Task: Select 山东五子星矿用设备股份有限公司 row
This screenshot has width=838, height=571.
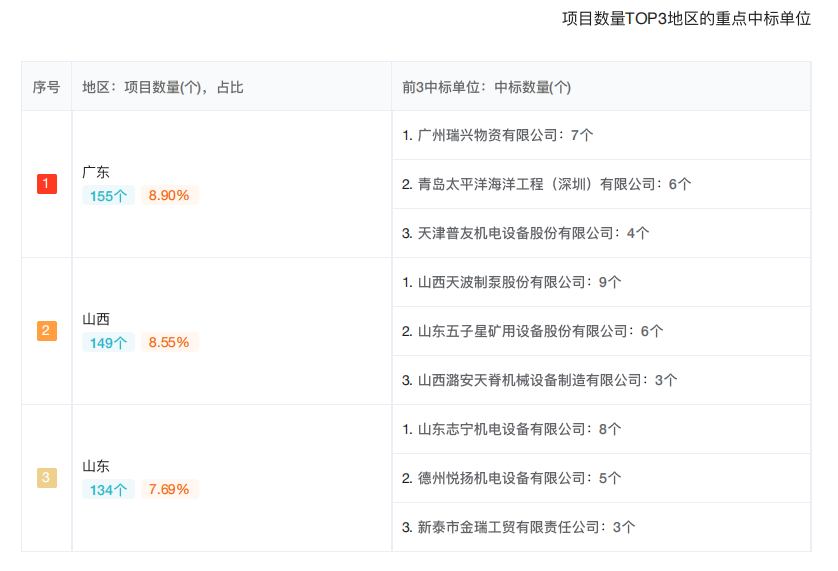Action: pos(601,331)
